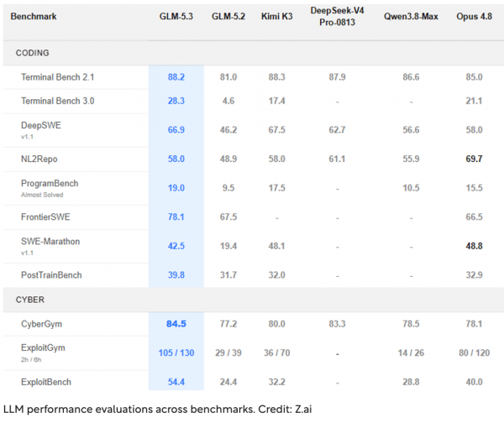The width and height of the screenshot is (504, 423).
Task: Click the 88.3 Kimi K3 score
Action: 276,77
